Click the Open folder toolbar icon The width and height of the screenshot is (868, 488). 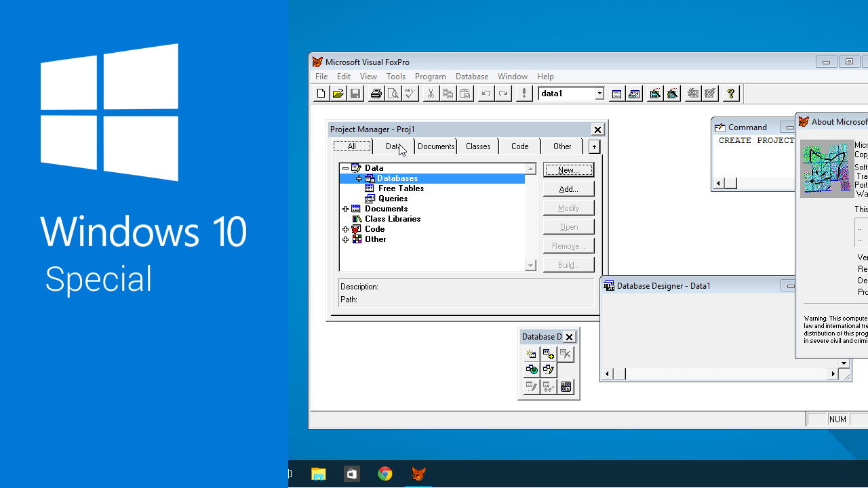click(338, 94)
